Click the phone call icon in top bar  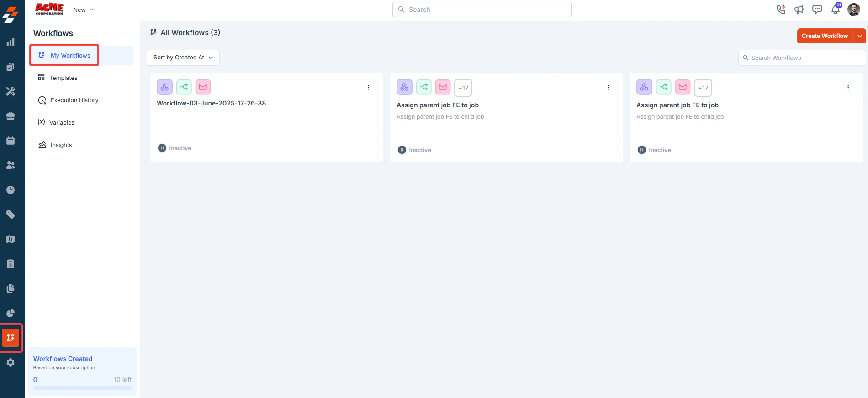[781, 10]
